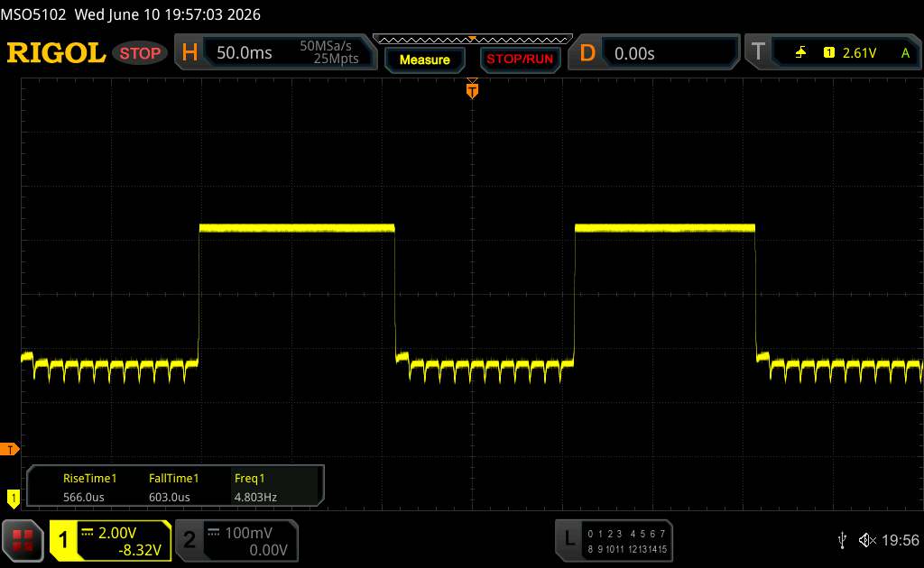Click the trigger source channel 1 badge
Image resolution: width=924 pixels, height=568 pixels.
829,53
